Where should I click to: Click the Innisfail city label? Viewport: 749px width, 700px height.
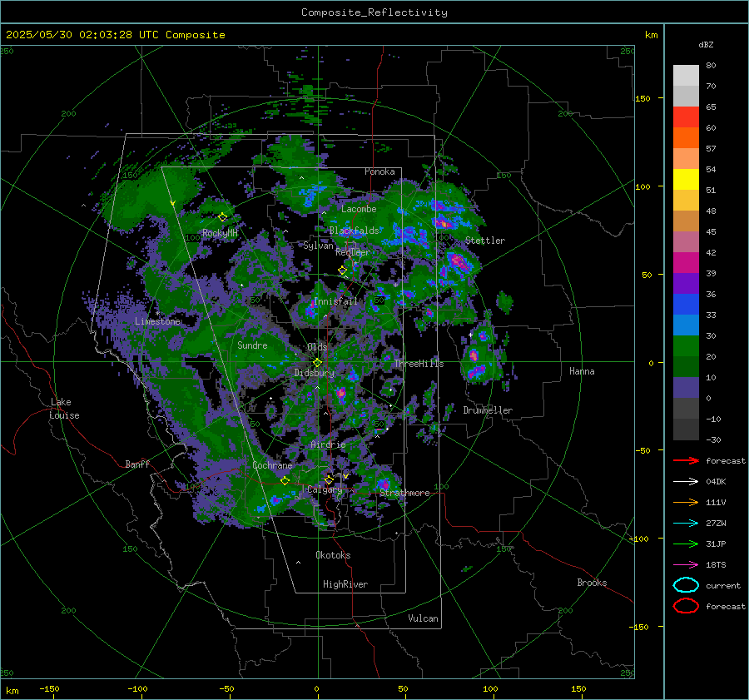point(335,301)
